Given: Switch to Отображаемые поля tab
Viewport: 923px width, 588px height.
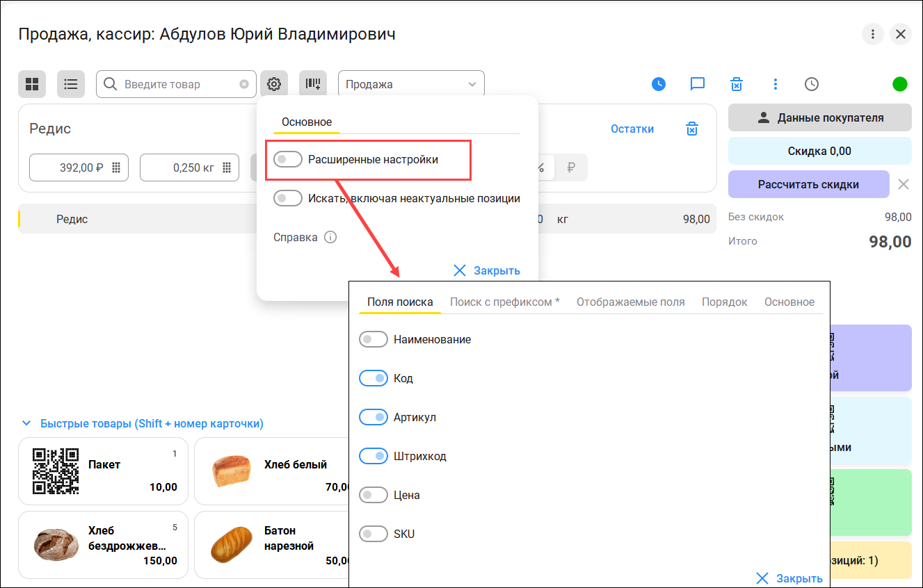Looking at the screenshot, I should (630, 302).
